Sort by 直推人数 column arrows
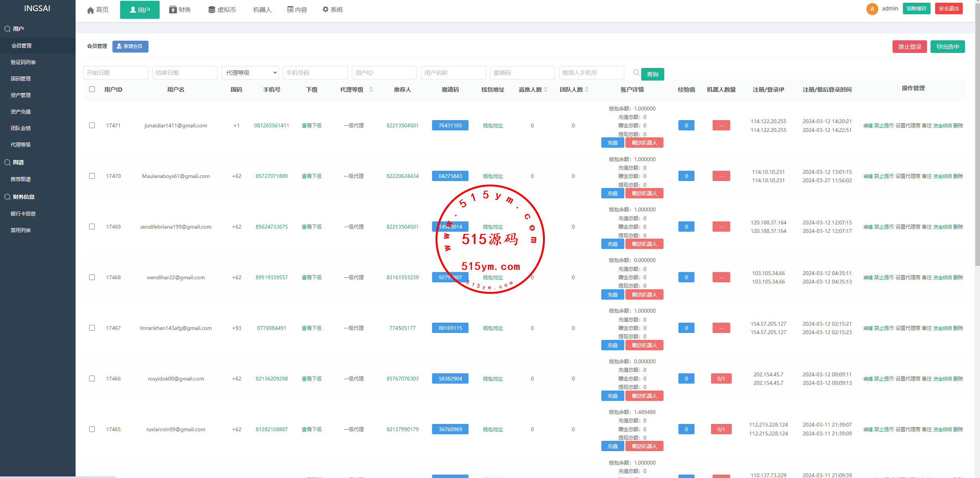The height and width of the screenshot is (478, 980). click(x=546, y=89)
